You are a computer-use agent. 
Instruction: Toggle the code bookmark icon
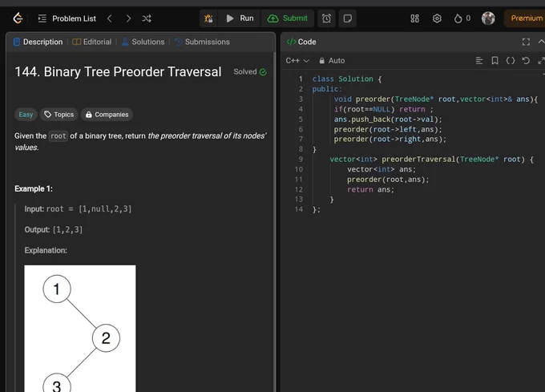[x=495, y=61]
